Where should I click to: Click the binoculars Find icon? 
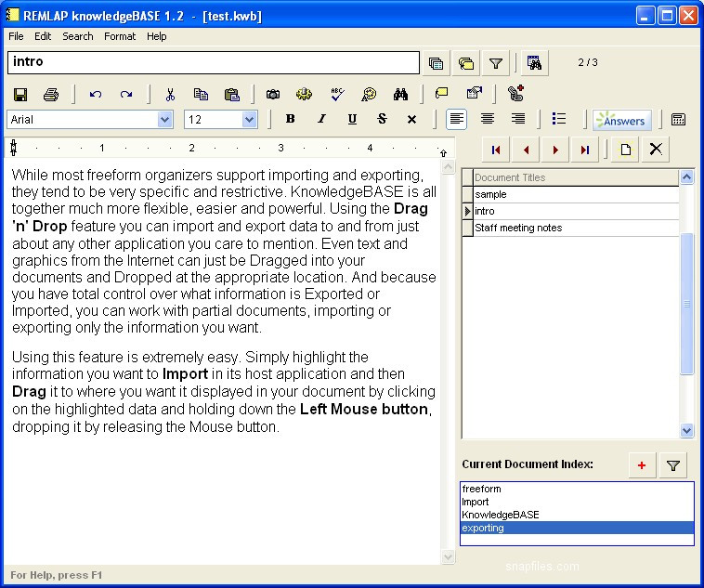click(x=400, y=95)
